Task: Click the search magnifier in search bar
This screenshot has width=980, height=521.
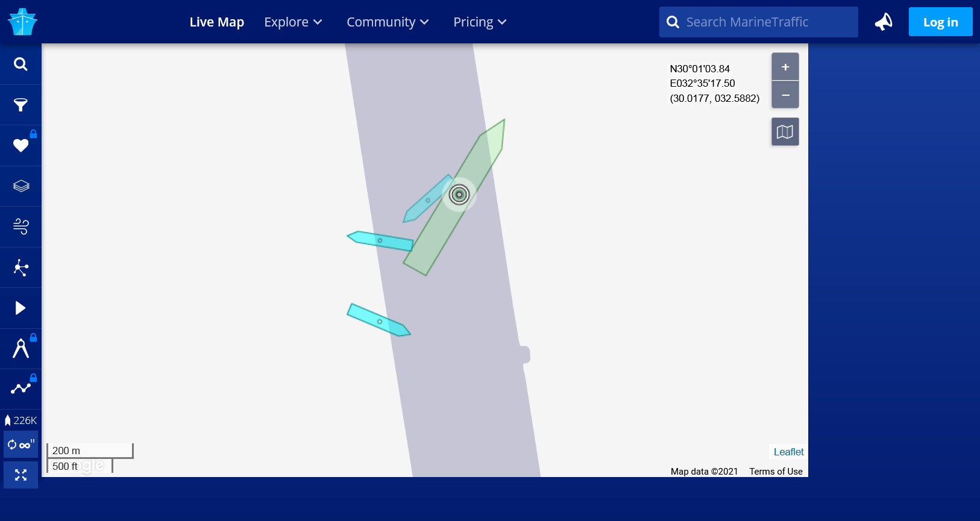Action: [x=673, y=22]
